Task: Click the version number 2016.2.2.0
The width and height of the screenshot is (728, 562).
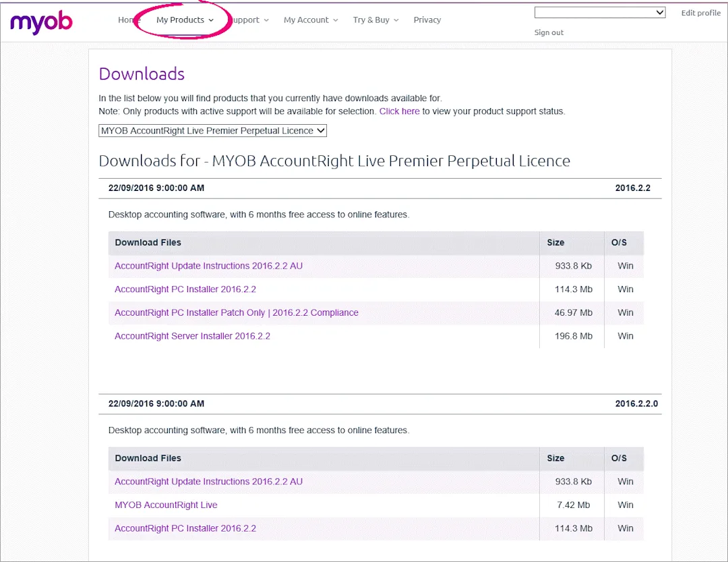Action: pyautogui.click(x=636, y=403)
